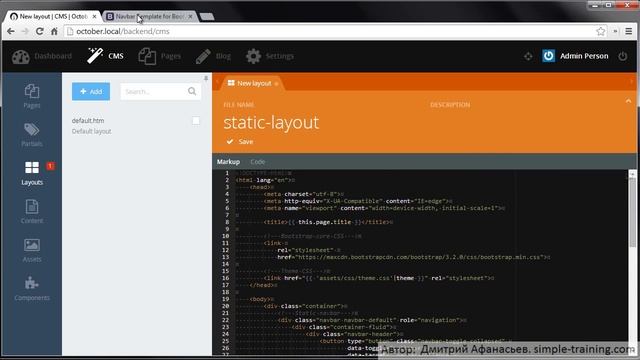Open the Chrome hamburger menu
The height and width of the screenshot is (360, 640).
(x=629, y=31)
